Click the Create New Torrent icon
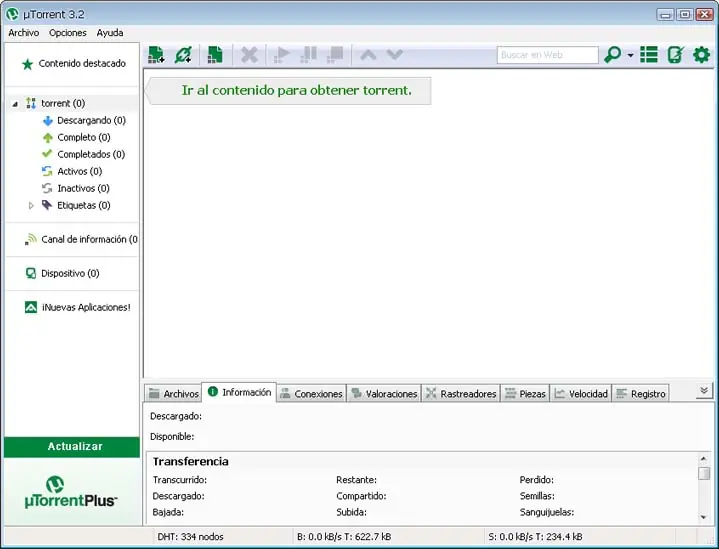Screen dimensions: 719x549 215,55
